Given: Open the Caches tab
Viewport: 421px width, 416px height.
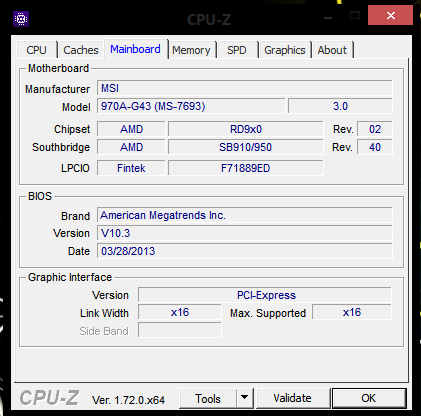Looking at the screenshot, I should [81, 50].
